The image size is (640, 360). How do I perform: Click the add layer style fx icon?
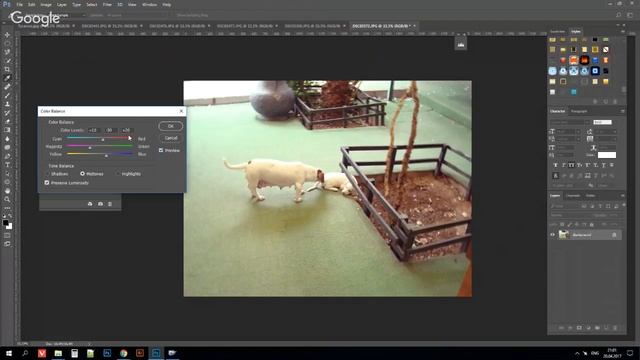pos(570,328)
